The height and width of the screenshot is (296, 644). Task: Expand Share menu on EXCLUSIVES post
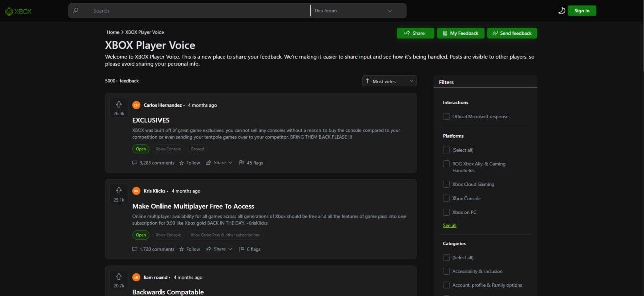tap(219, 163)
